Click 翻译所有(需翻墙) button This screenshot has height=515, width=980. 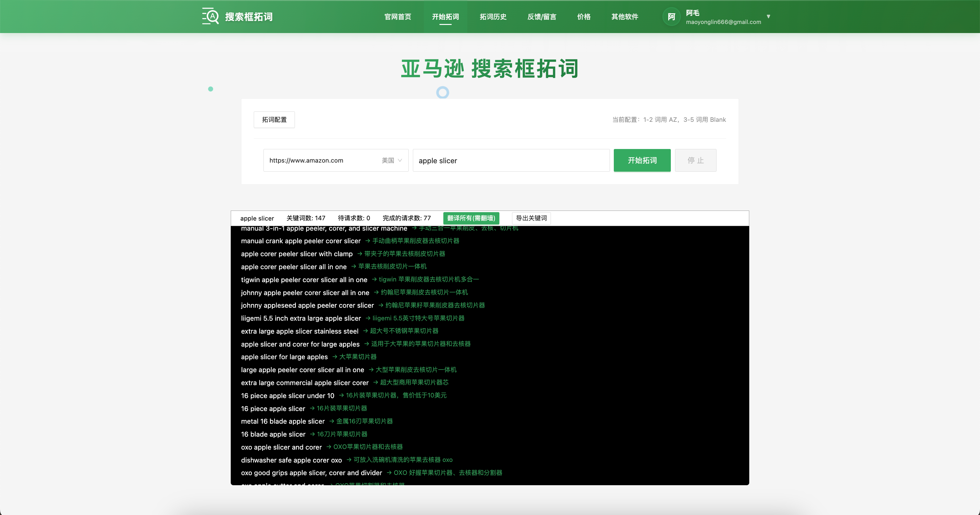471,218
